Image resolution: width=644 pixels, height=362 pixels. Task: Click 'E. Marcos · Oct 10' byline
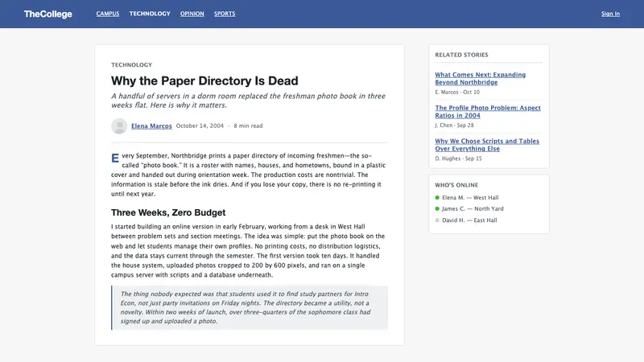(457, 92)
